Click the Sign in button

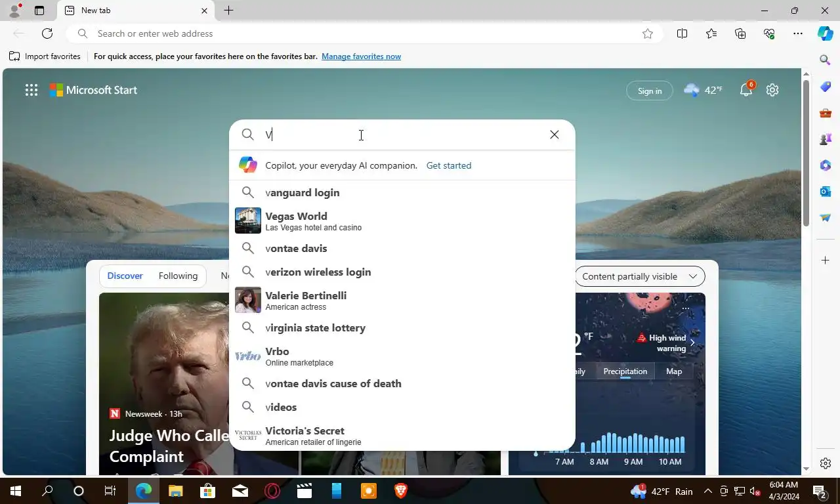click(650, 91)
